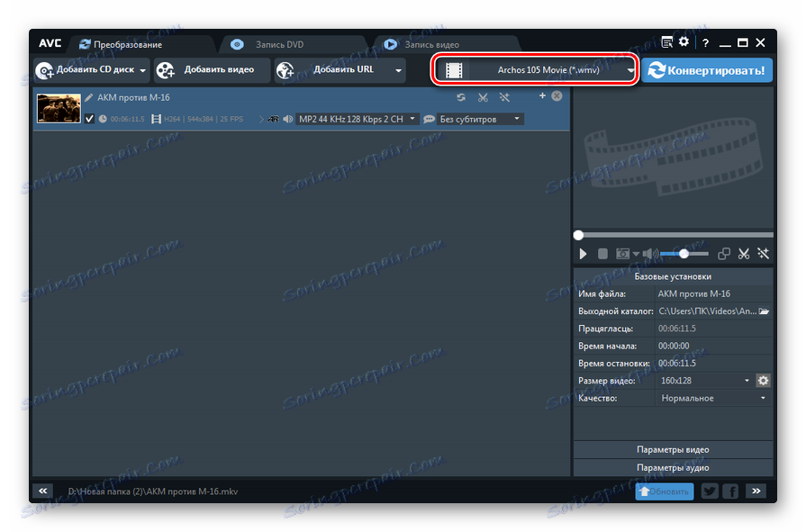806x532 pixels.
Task: Click the AVC logo in title bar
Action: coord(50,43)
